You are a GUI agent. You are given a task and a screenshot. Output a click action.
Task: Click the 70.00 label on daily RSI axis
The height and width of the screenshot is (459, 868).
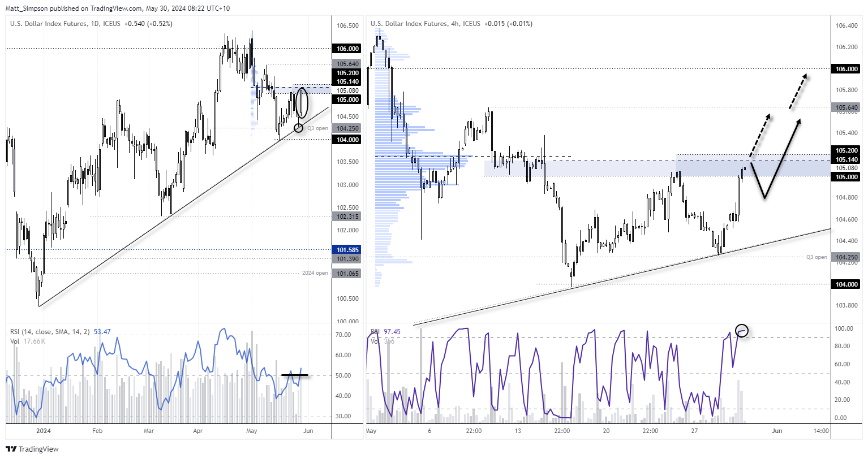click(x=345, y=335)
